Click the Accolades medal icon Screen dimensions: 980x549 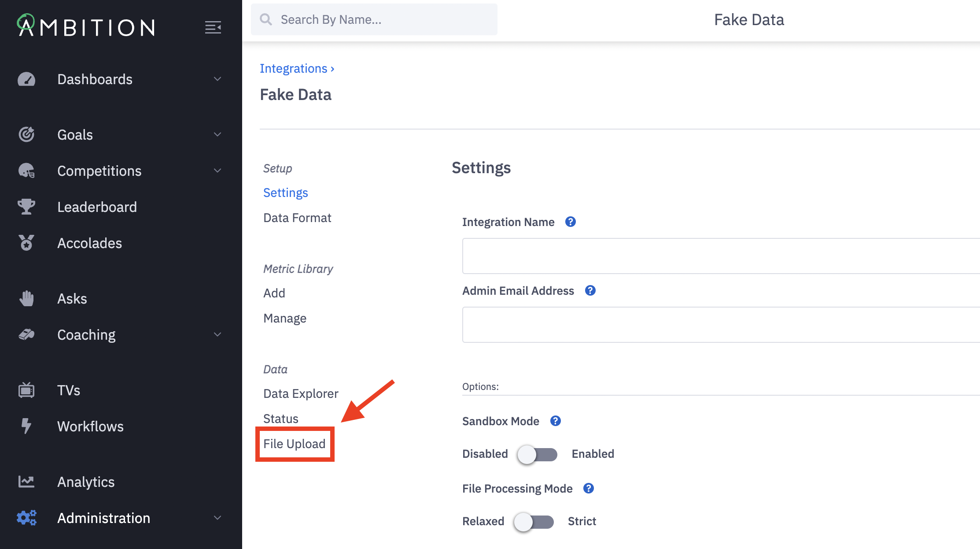click(x=26, y=243)
